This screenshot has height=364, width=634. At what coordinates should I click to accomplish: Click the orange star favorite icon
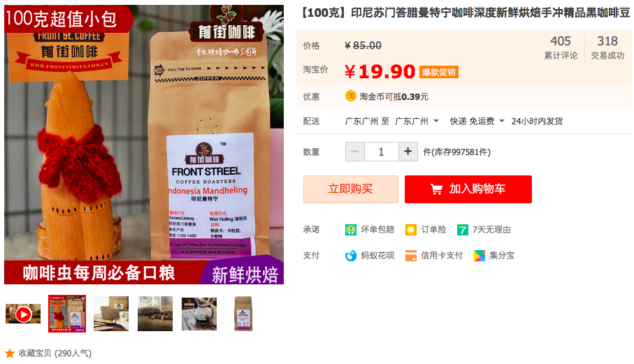[x=10, y=354]
